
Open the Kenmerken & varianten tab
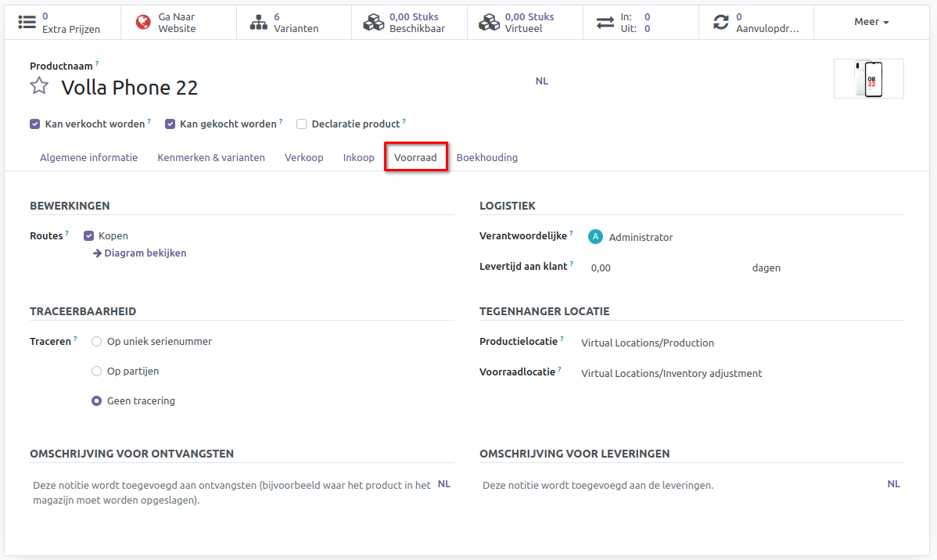click(x=211, y=157)
